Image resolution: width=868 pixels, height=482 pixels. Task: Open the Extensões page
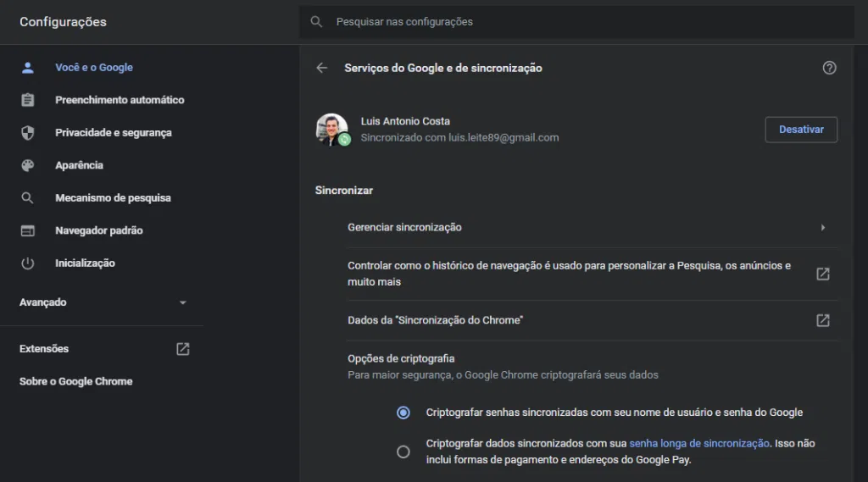pyautogui.click(x=44, y=349)
